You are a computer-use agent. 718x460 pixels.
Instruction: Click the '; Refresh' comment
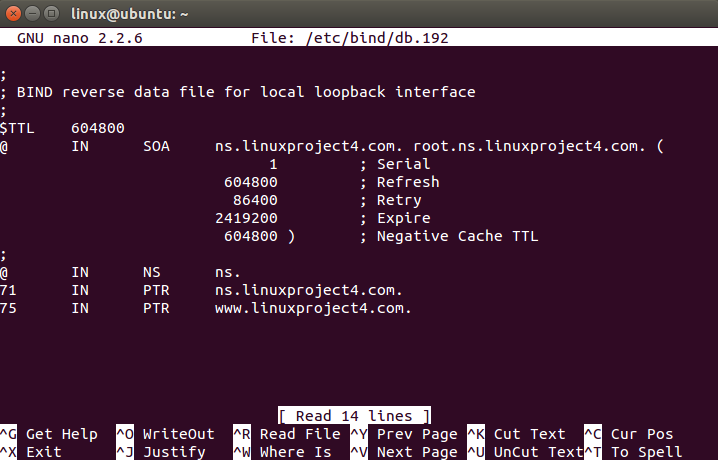(399, 182)
